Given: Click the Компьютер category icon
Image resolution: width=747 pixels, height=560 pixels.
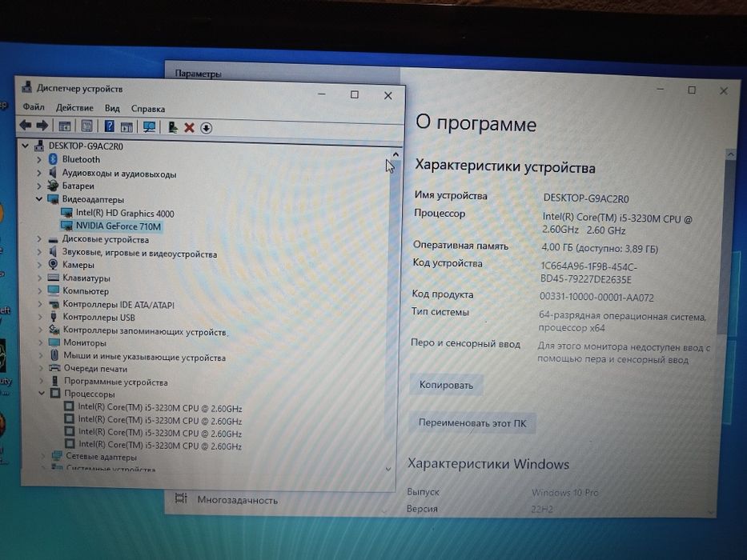Looking at the screenshot, I should pyautogui.click(x=54, y=290).
